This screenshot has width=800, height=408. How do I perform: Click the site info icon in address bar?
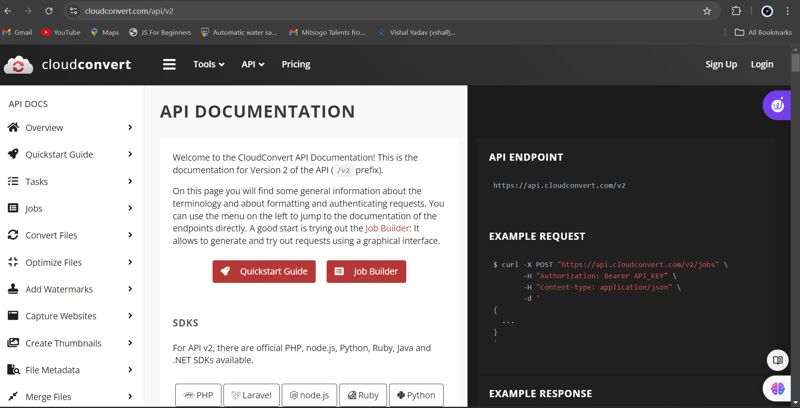click(73, 11)
